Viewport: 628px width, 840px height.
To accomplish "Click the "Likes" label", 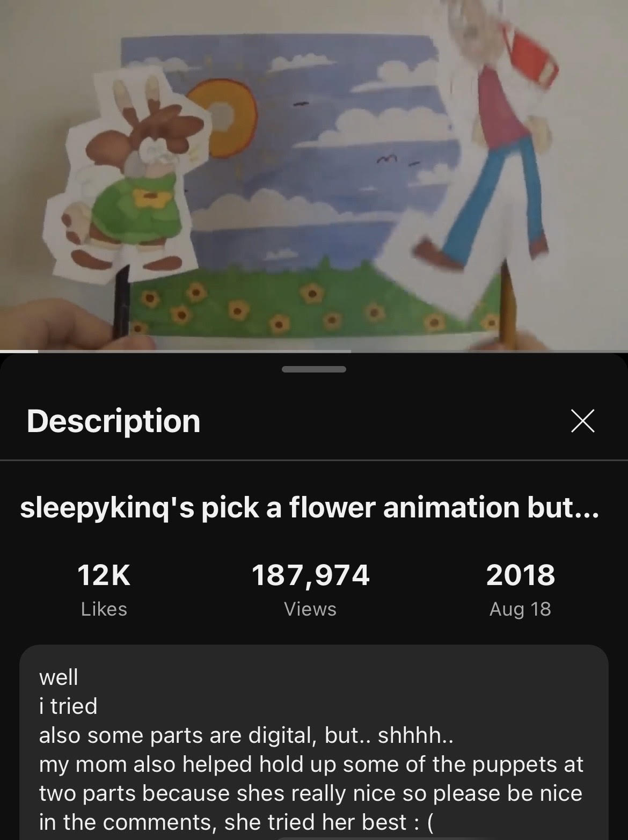I will (104, 609).
